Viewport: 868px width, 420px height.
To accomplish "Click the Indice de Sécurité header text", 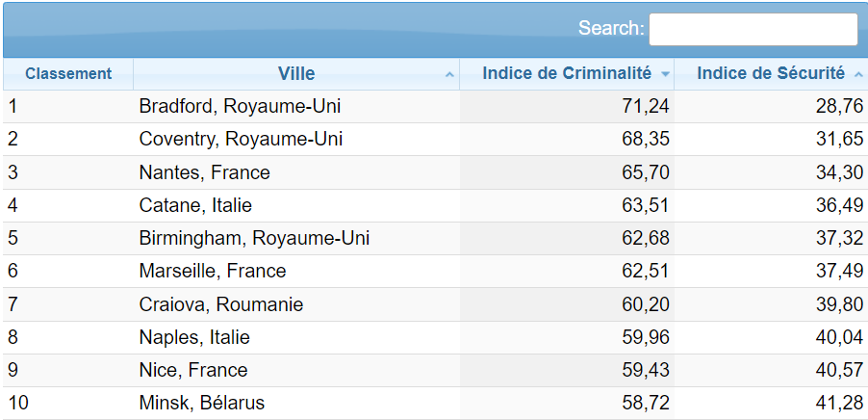I will click(770, 74).
